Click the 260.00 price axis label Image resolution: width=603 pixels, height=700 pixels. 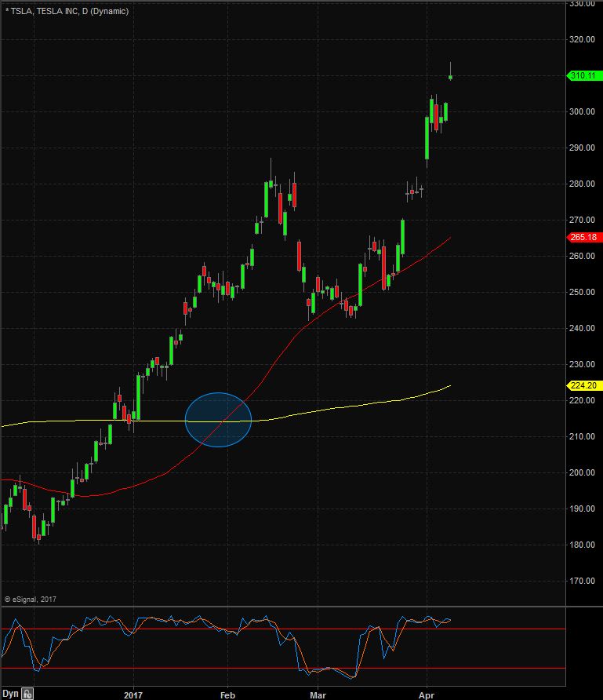[582, 257]
